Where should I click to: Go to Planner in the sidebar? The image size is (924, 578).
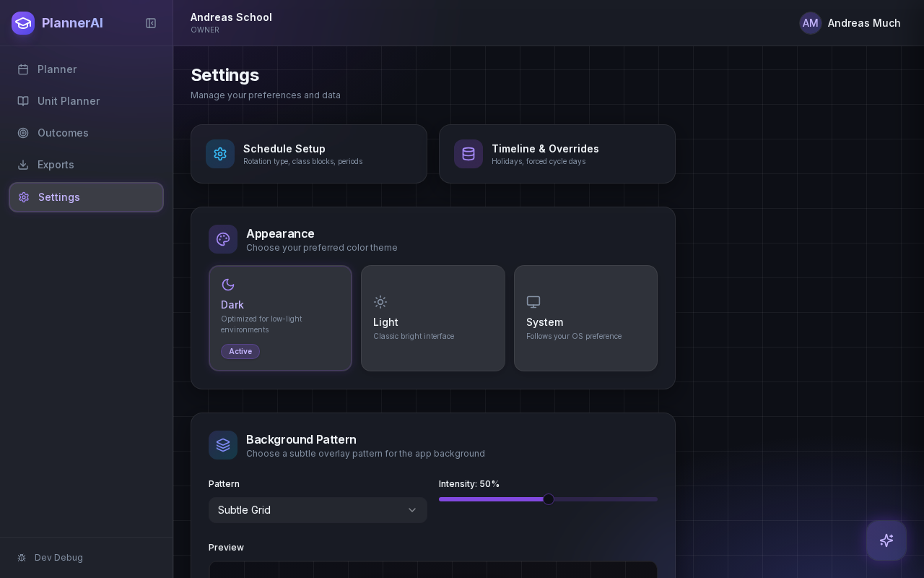(x=57, y=69)
